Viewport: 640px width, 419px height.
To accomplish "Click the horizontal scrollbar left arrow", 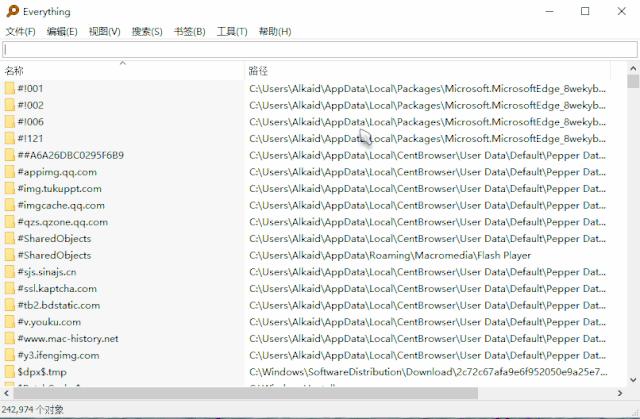I will [x=6, y=393].
